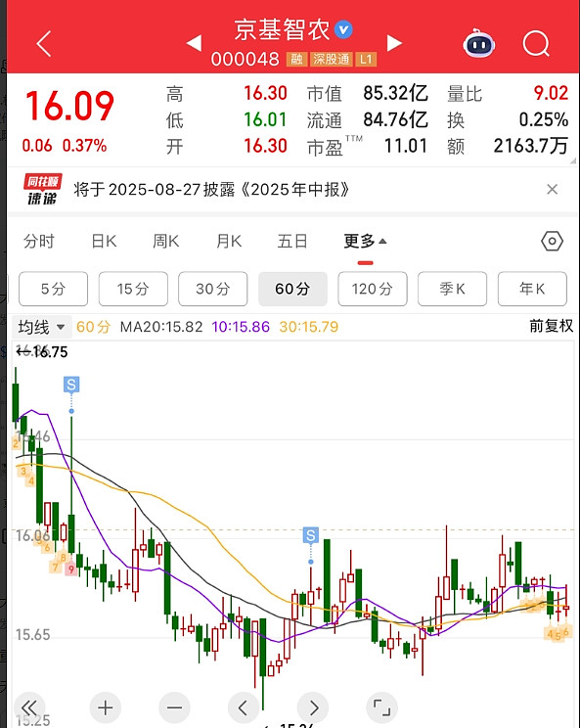Select the 5分 period option
Screen dimensions: 580x728
(x=53, y=289)
